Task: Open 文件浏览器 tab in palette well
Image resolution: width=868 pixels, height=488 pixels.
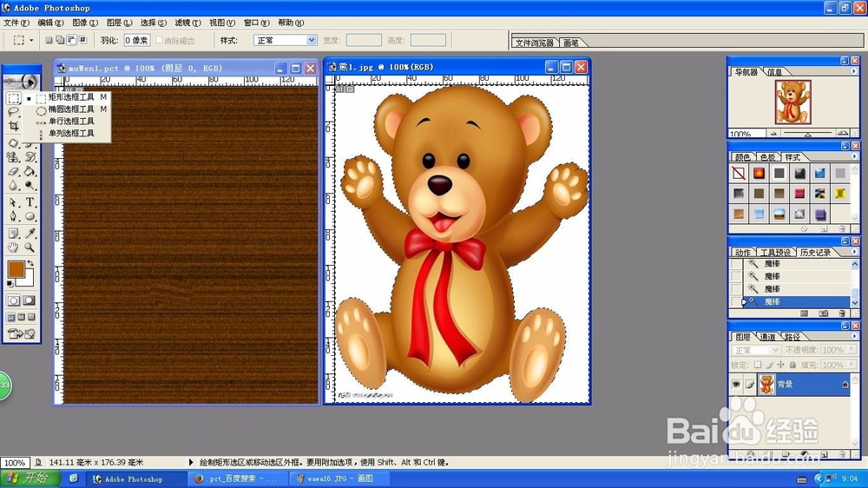Action: click(x=534, y=43)
